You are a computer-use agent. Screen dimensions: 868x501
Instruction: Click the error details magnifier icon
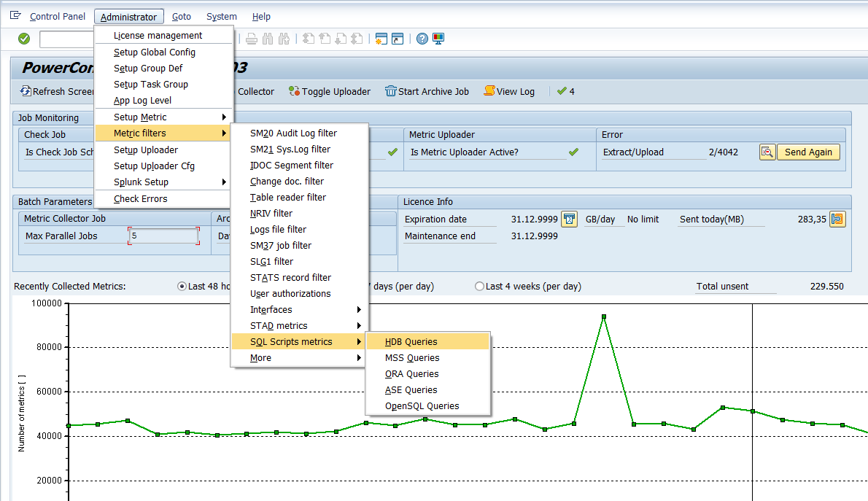click(767, 152)
